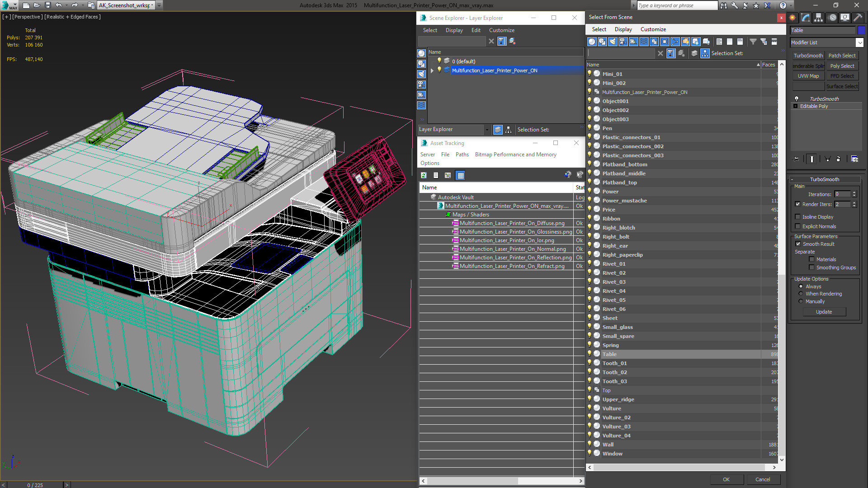Image resolution: width=868 pixels, height=488 pixels.
Task: Toggle the Geometry filter in Select From Scene
Action: pyautogui.click(x=592, y=42)
